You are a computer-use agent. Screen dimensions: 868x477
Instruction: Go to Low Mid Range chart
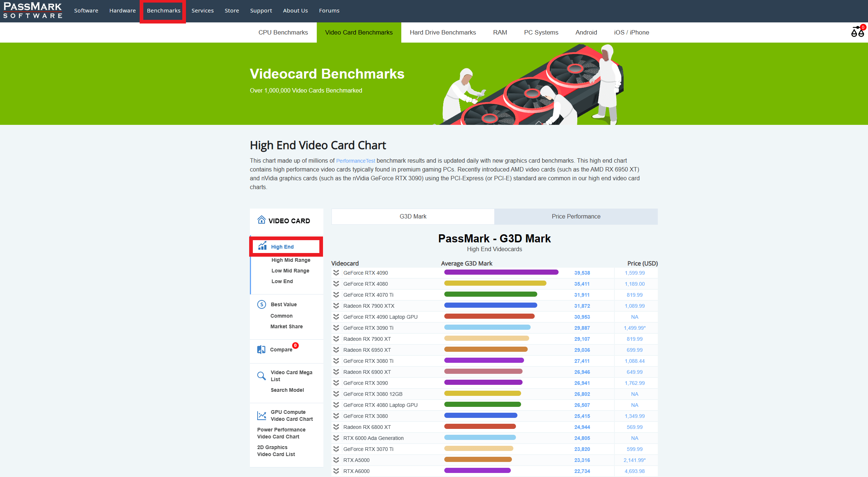pyautogui.click(x=290, y=271)
